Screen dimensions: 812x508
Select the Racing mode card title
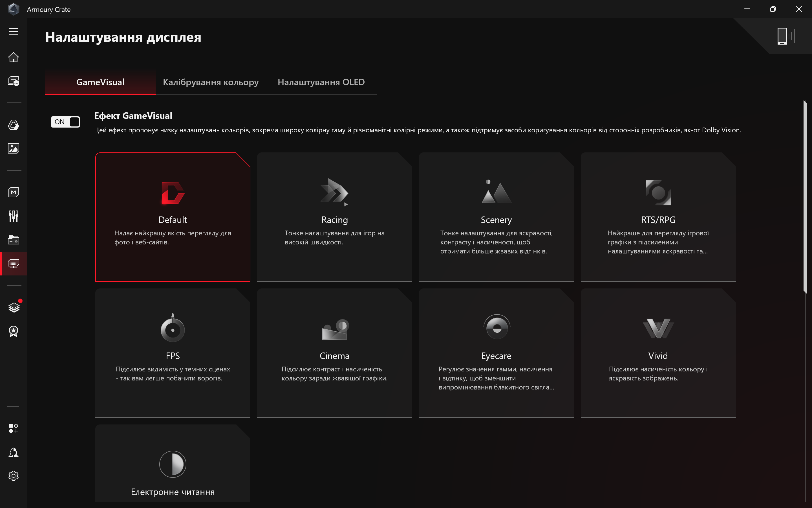[335, 220]
